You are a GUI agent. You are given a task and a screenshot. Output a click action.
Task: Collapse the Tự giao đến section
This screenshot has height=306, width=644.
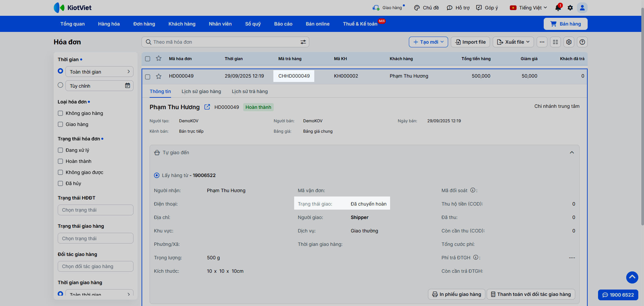coord(572,152)
